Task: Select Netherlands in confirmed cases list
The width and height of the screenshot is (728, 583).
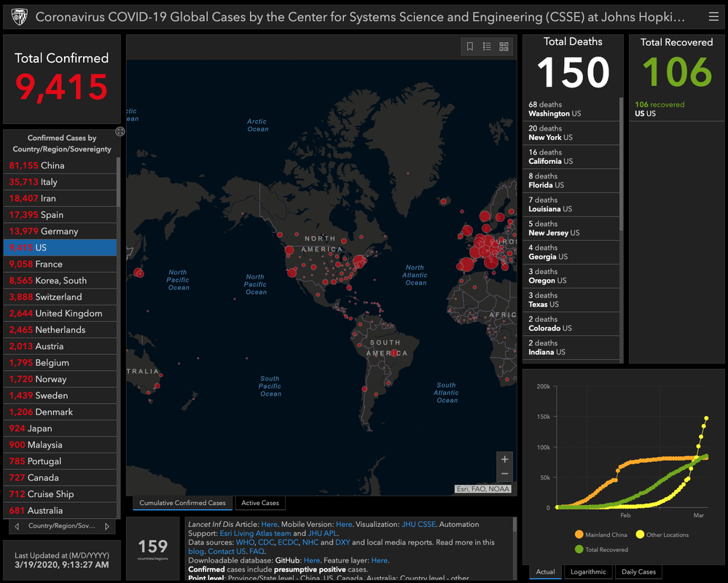Action: tap(60, 330)
